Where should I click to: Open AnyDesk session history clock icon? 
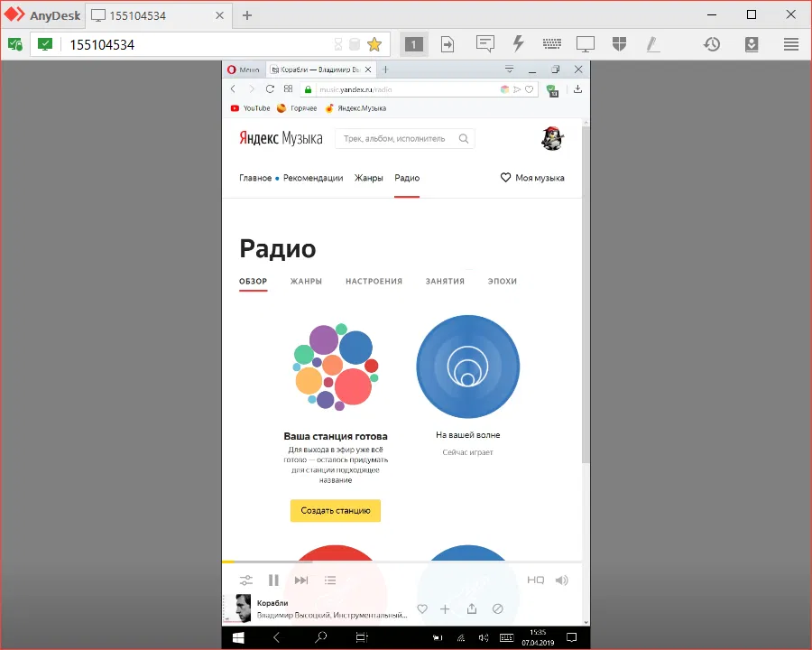tap(712, 44)
